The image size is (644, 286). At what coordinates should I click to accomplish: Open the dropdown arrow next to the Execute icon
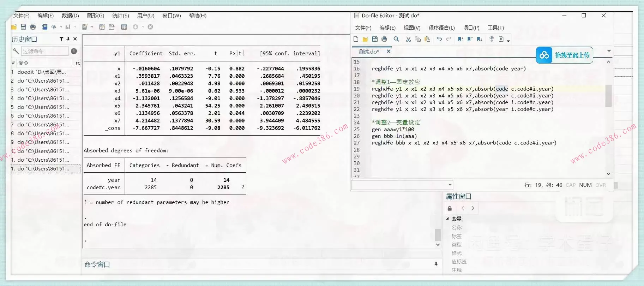(x=508, y=41)
